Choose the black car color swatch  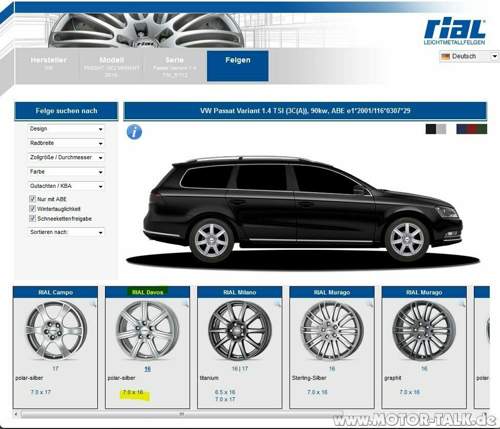click(431, 129)
